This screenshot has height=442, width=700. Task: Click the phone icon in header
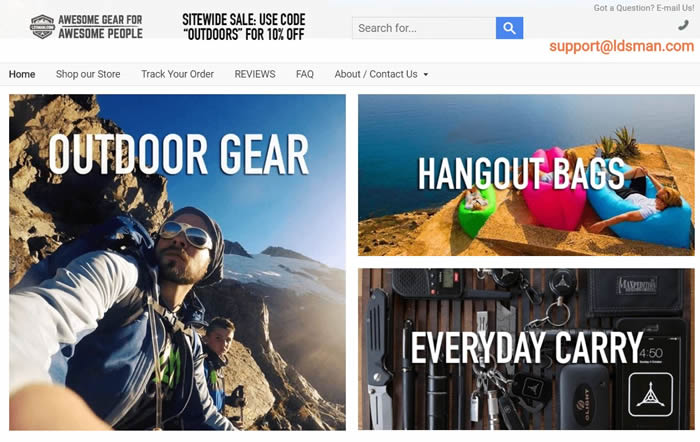[683, 25]
